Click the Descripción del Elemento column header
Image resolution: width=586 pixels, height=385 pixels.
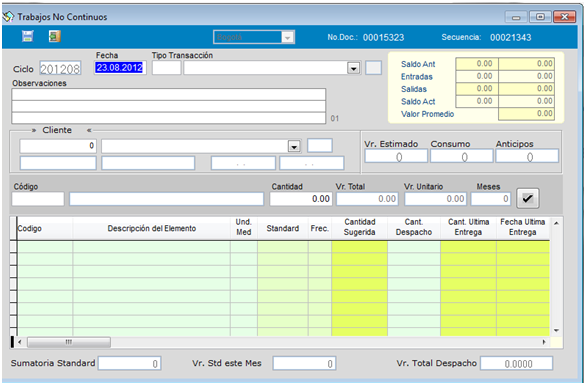click(151, 228)
